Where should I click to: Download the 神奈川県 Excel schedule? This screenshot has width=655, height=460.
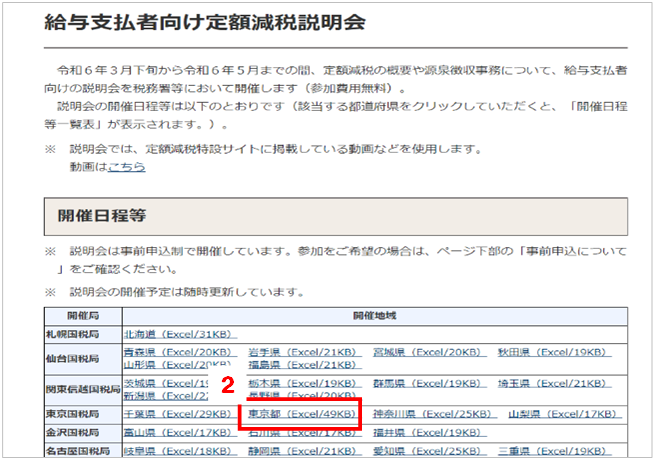coord(432,413)
